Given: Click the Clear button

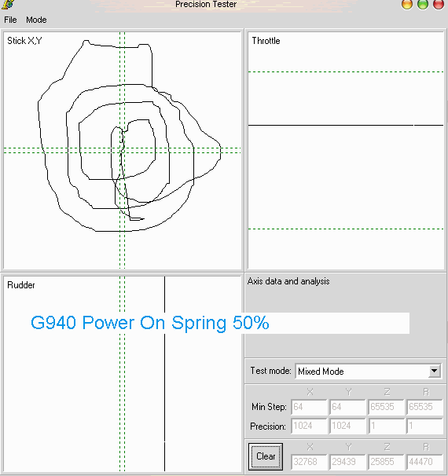Looking at the screenshot, I should tap(266, 456).
